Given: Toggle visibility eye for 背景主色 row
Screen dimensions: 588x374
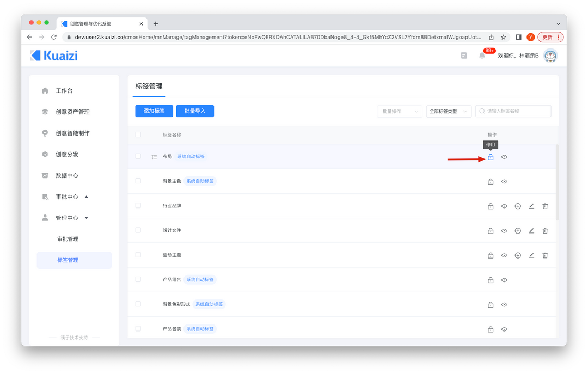Looking at the screenshot, I should click(x=504, y=182).
